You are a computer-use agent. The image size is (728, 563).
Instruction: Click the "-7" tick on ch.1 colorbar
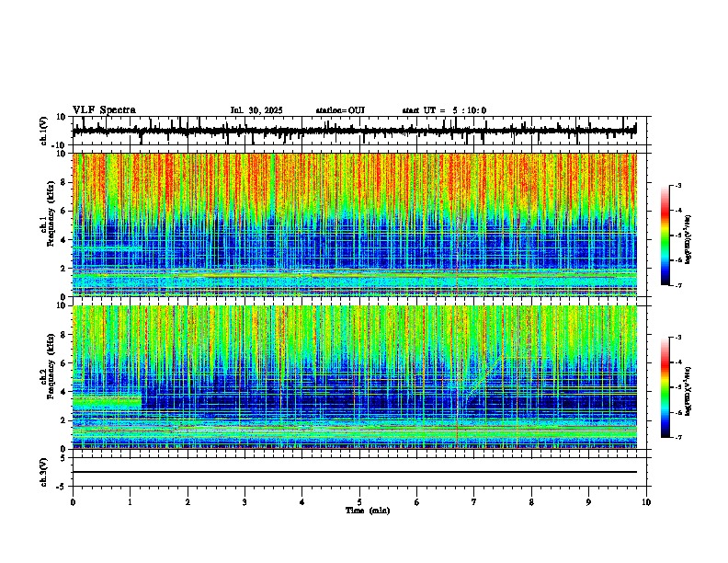point(678,285)
